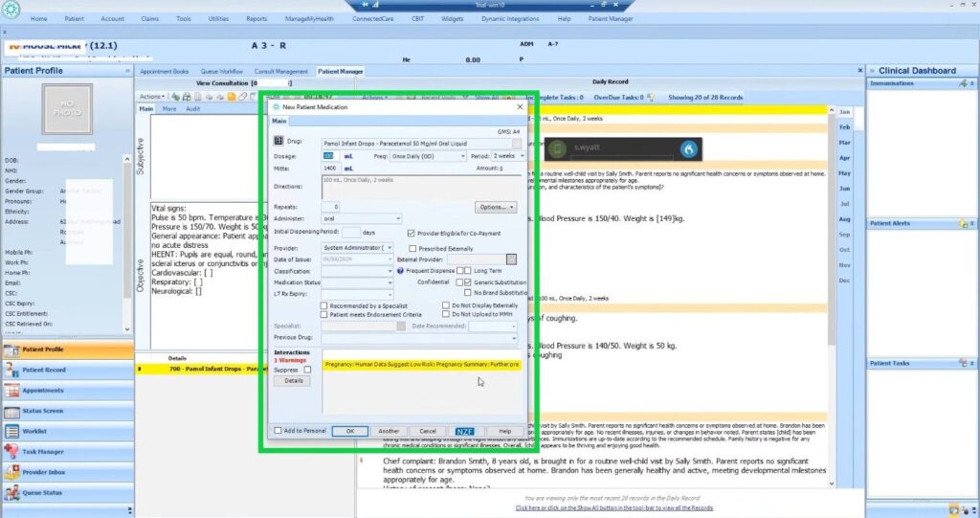The height and width of the screenshot is (518, 980).
Task: Click interaction Details button
Action: [x=293, y=380]
